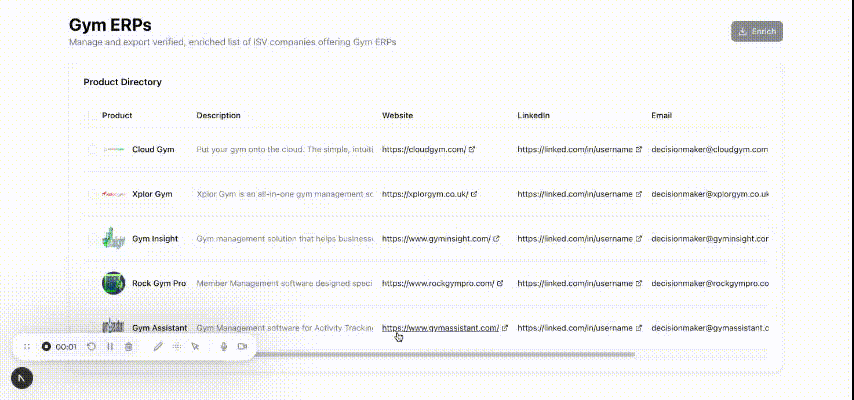Open the rockgympro.com website link
Screen dimensions: 854x400
click(x=442, y=283)
